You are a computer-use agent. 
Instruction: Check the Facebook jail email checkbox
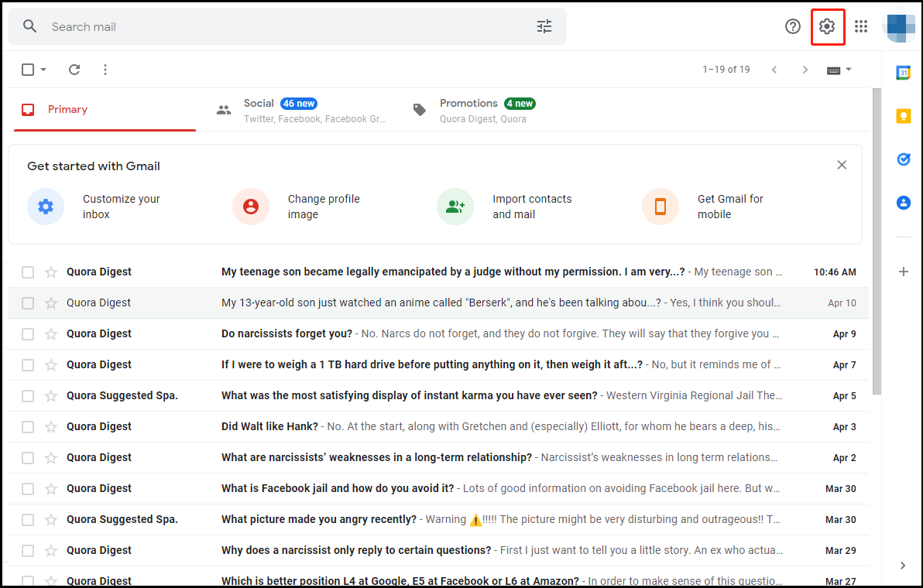tap(28, 489)
